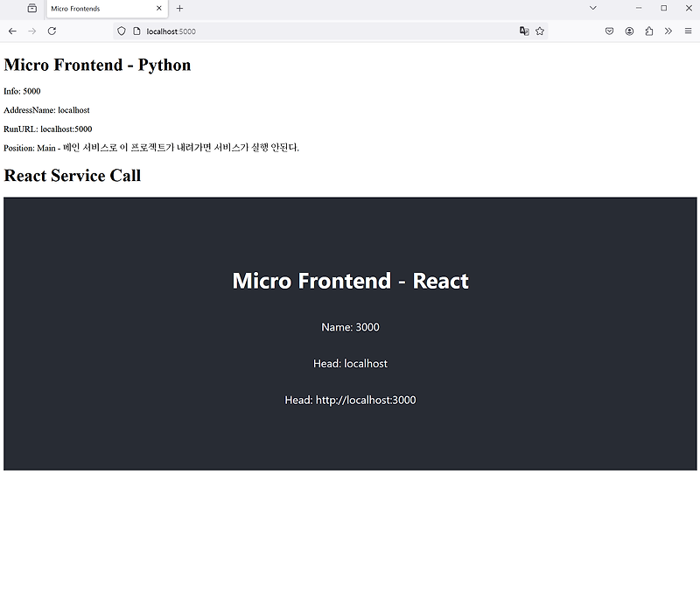
Task: Click the reload page icon
Action: (x=52, y=31)
